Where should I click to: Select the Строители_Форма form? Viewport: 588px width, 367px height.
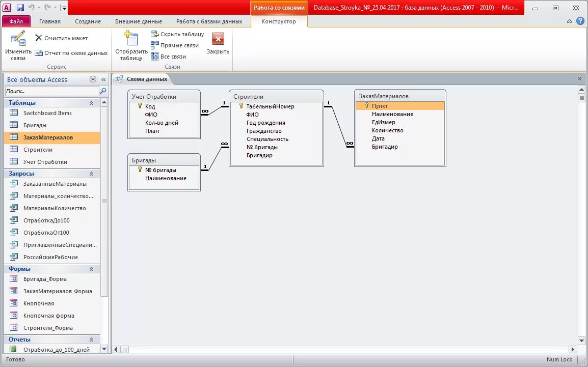coord(52,328)
